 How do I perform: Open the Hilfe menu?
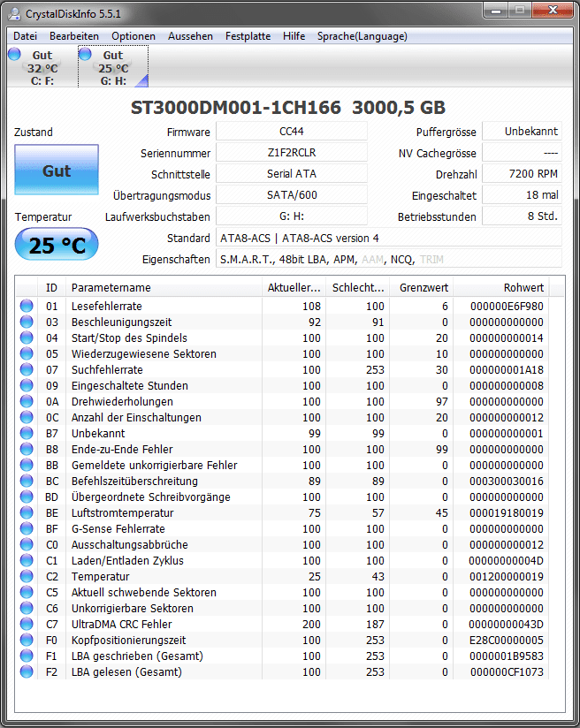pyautogui.click(x=294, y=36)
